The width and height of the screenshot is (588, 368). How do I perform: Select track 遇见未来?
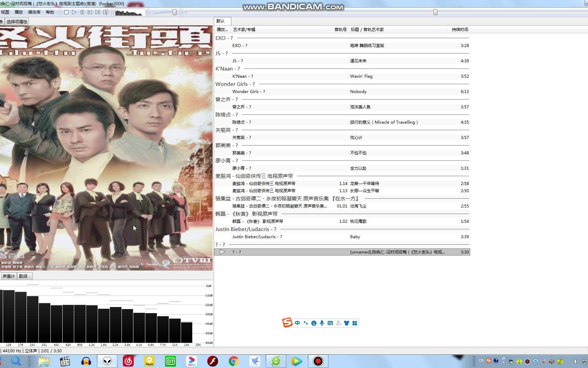342,61
